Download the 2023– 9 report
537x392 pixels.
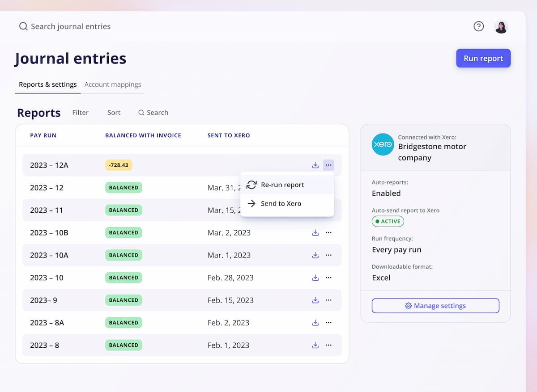click(x=315, y=300)
